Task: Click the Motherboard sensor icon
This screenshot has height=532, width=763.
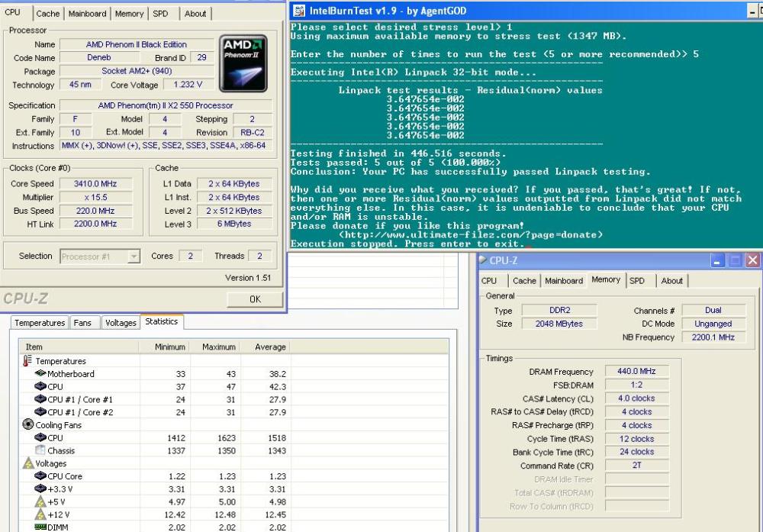Action: point(40,373)
